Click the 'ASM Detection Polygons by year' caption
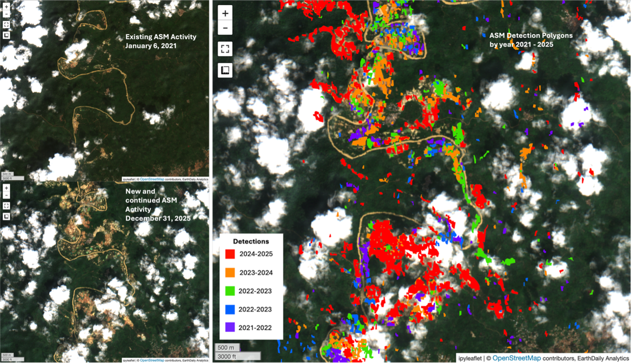The width and height of the screenshot is (633, 364). [x=531, y=40]
